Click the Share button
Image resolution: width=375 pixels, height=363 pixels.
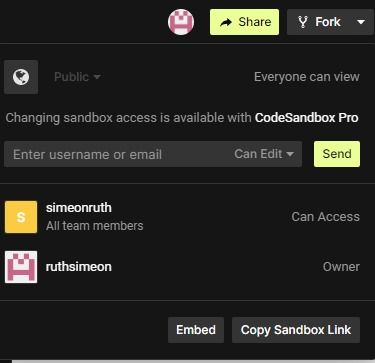(244, 22)
